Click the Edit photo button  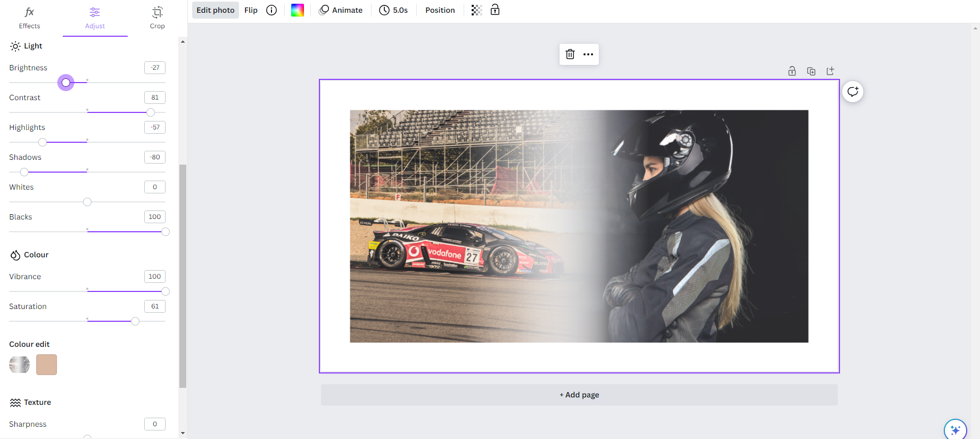click(x=216, y=10)
